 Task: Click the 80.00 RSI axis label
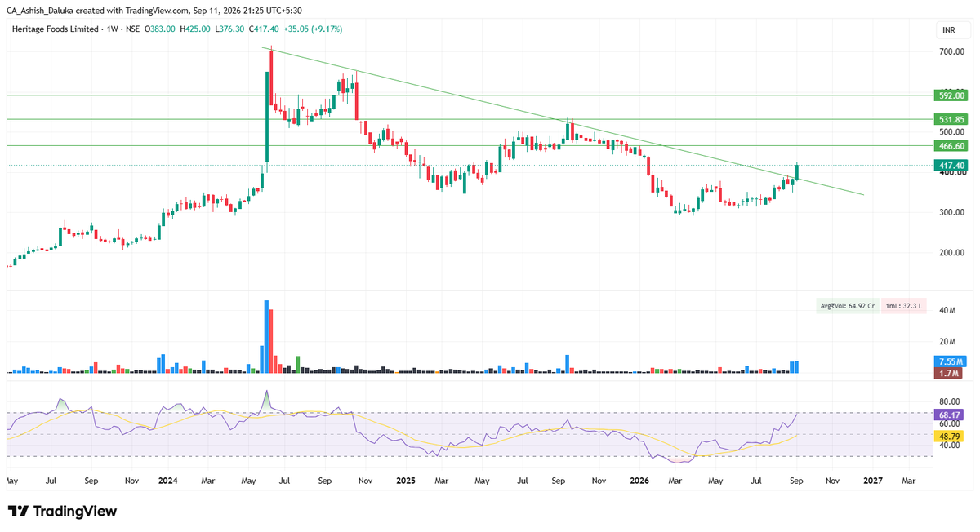pos(950,401)
